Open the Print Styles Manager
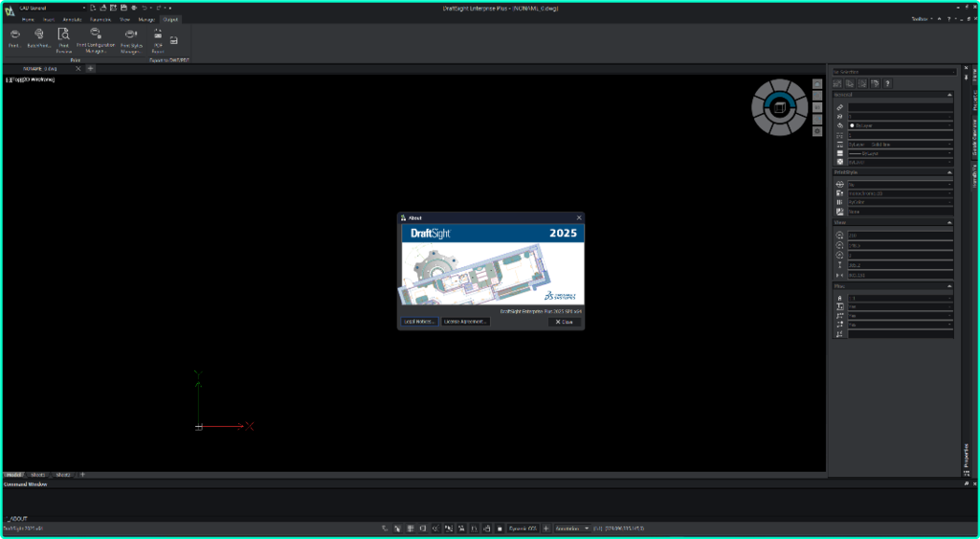Screen dimensions: 980x539 [131, 40]
